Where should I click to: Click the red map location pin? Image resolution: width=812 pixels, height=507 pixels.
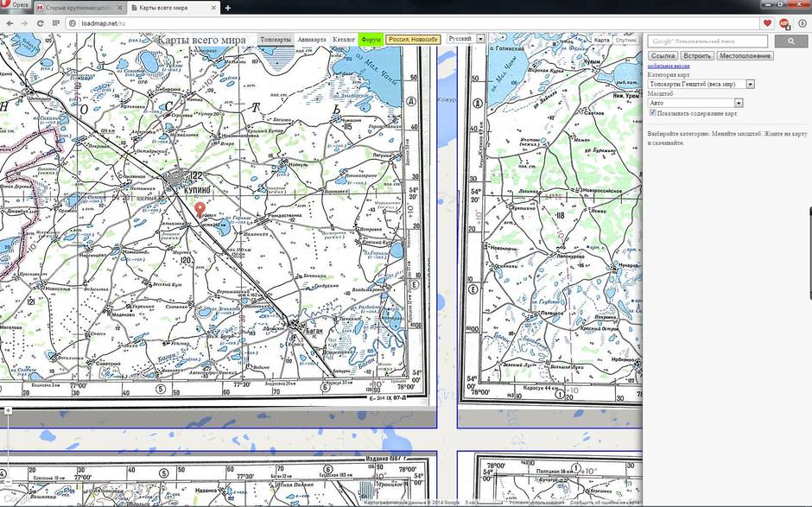[x=200, y=210]
